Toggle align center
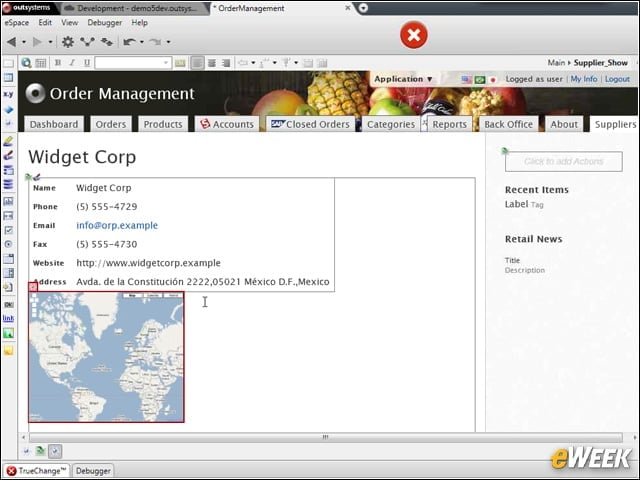The image size is (640, 480). (x=212, y=63)
